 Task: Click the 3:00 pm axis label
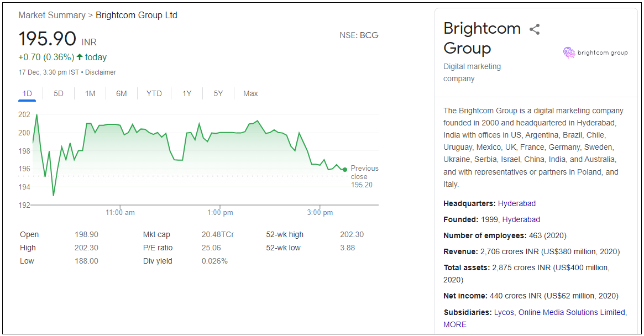tap(320, 212)
